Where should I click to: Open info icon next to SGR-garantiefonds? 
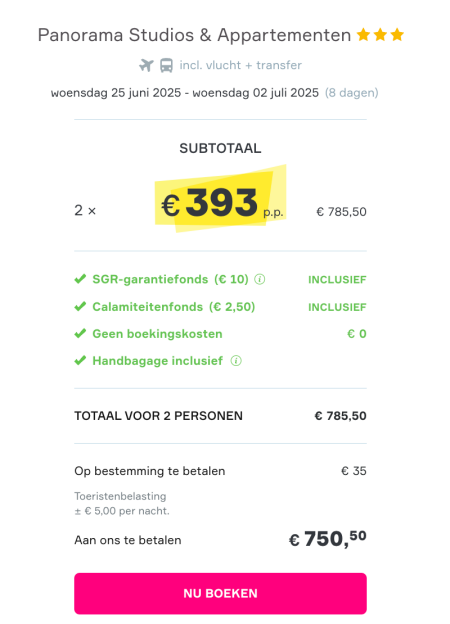(x=260, y=280)
